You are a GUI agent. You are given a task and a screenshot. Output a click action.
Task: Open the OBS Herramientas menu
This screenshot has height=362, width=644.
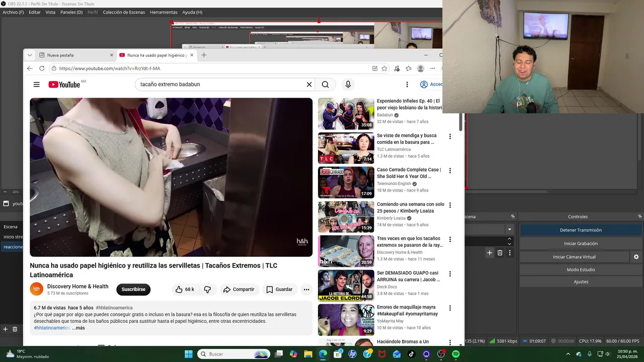[x=164, y=12]
